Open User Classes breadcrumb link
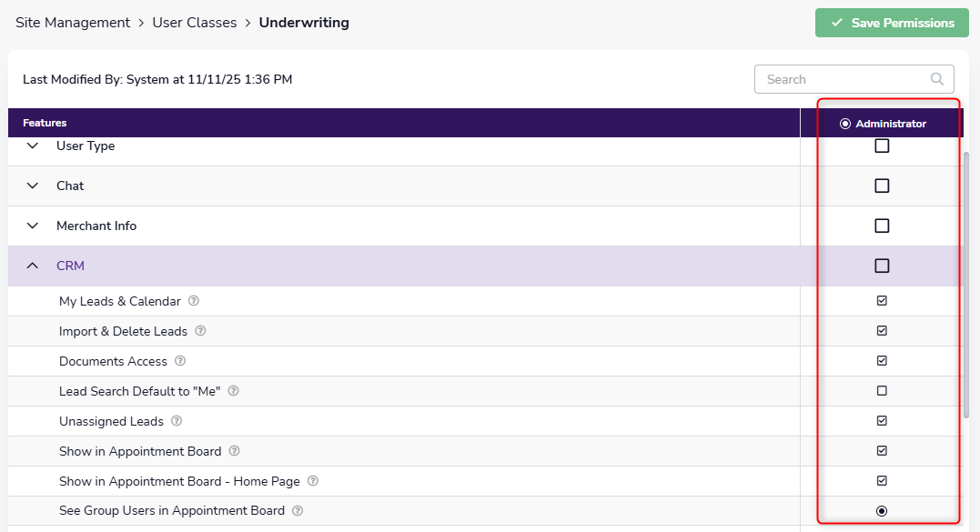Screen dimensions: 980x532 195,23
